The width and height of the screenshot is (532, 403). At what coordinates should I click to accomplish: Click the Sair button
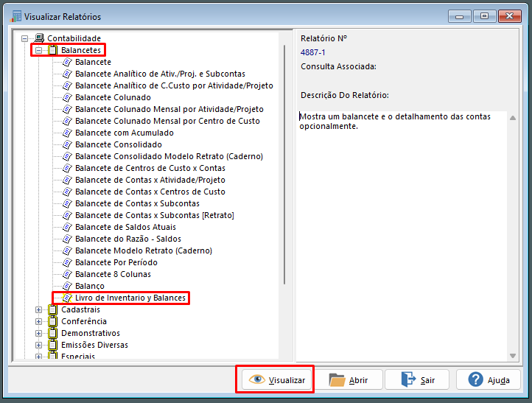417,379
